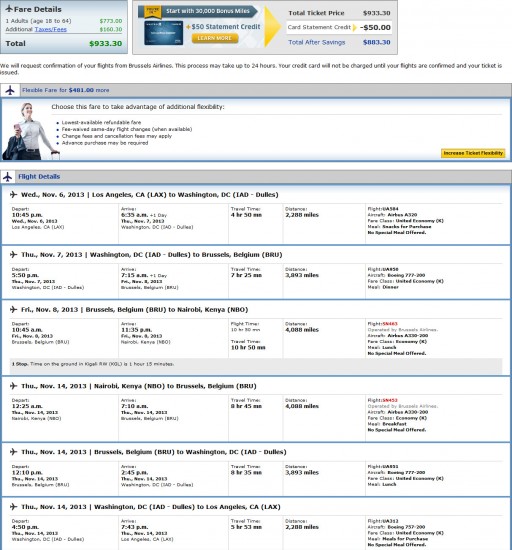Click plane icon for LAX to Washington flight
Screen dimensions: 512x550
(13, 195)
